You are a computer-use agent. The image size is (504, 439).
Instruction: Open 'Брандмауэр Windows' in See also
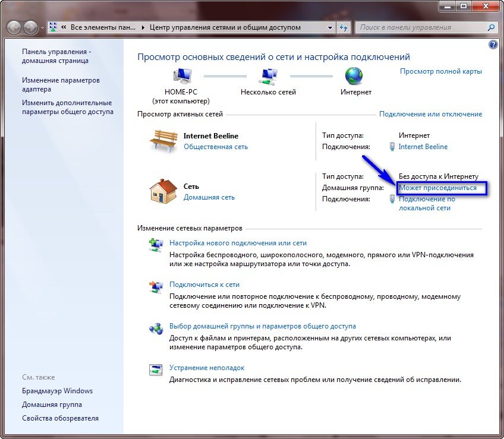point(57,391)
